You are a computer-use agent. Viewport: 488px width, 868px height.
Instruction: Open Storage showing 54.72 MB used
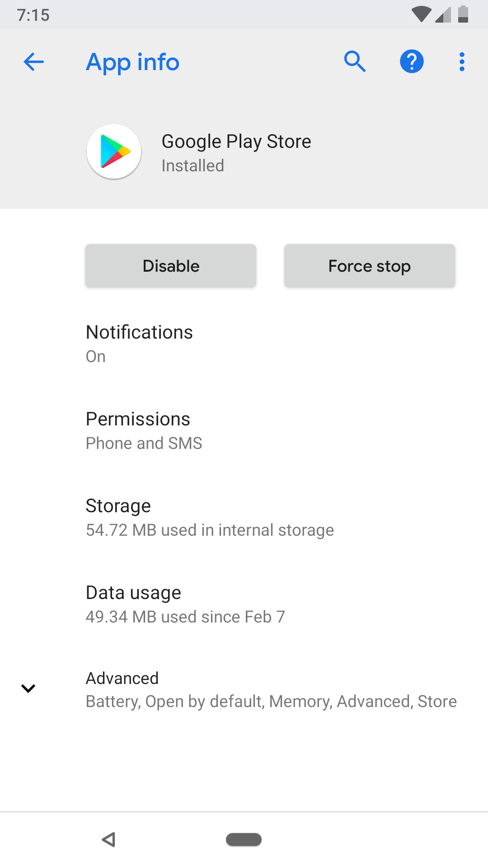244,517
